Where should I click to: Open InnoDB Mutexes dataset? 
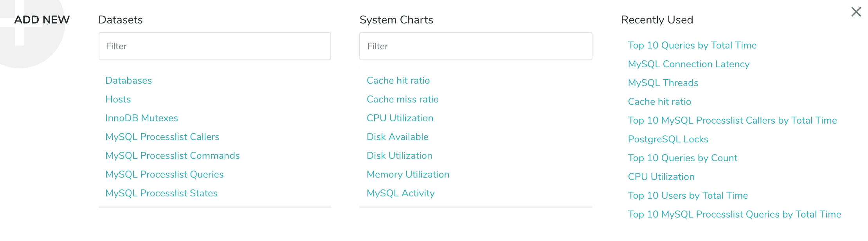coord(141,118)
